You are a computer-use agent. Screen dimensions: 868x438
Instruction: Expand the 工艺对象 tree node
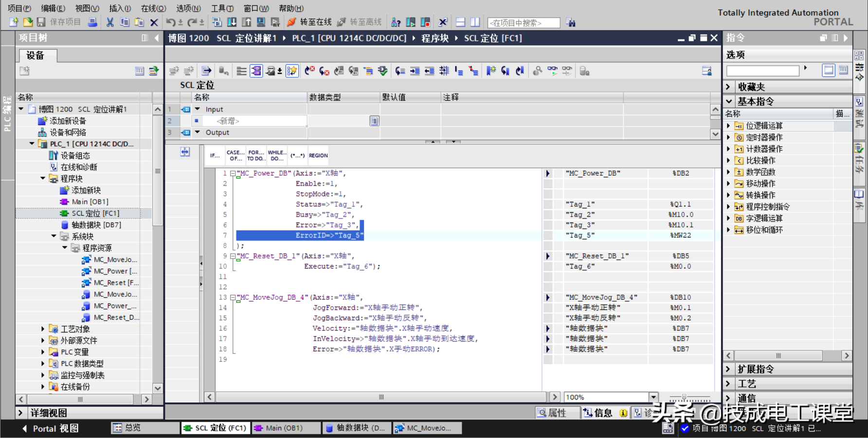(43, 329)
